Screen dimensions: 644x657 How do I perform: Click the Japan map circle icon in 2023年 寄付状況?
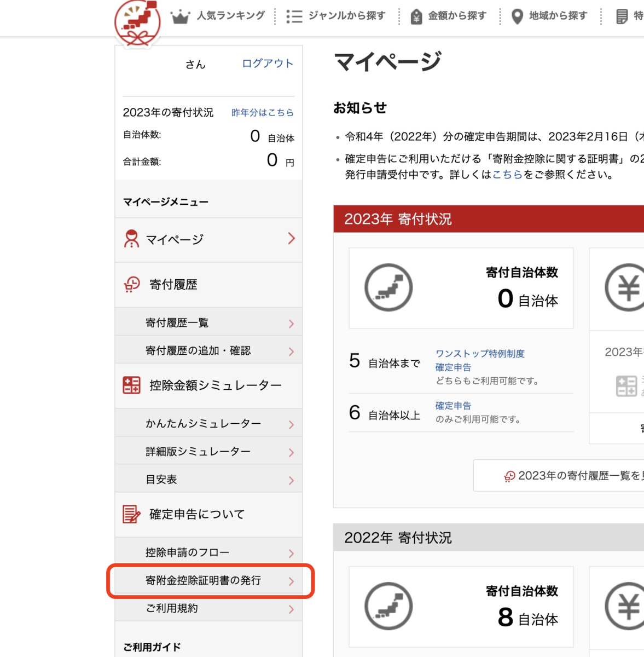click(388, 287)
